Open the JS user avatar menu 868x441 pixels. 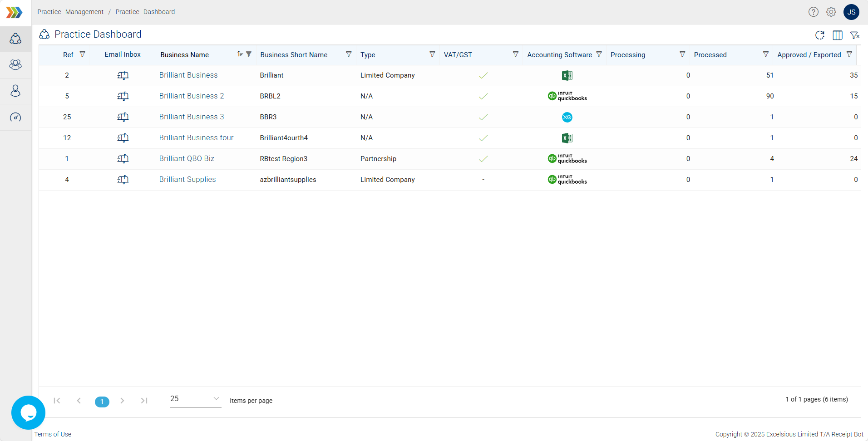tap(851, 12)
